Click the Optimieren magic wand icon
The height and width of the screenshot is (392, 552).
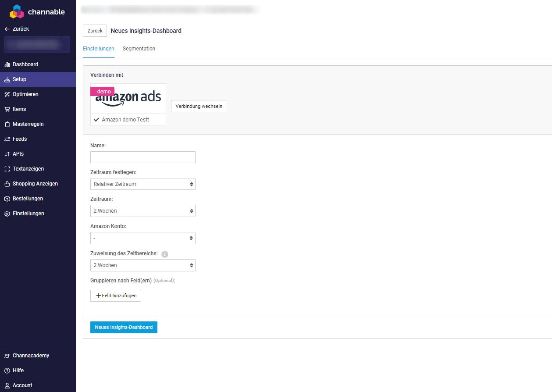7,94
